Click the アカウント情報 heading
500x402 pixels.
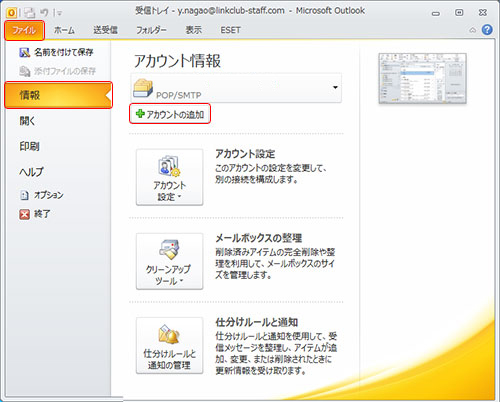click(177, 61)
